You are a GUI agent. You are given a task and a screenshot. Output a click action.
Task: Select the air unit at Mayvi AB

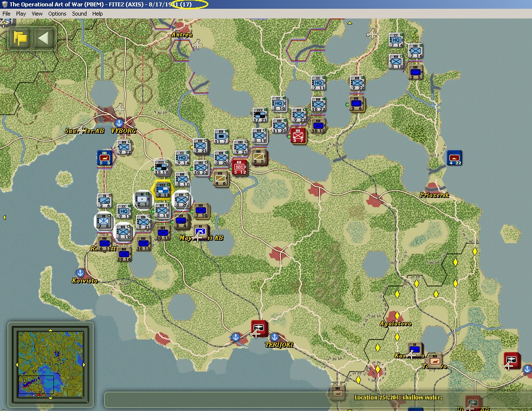[x=201, y=232]
